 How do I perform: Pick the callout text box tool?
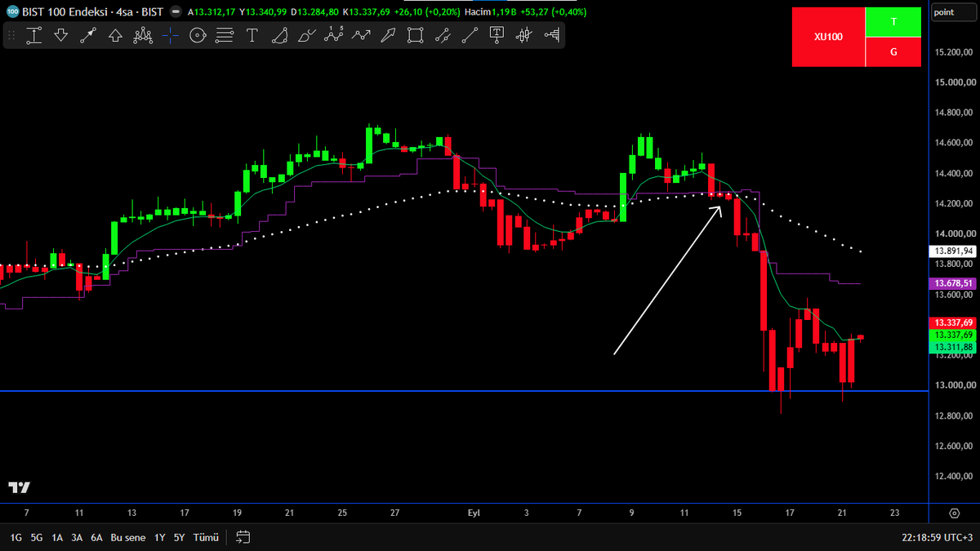click(x=497, y=35)
